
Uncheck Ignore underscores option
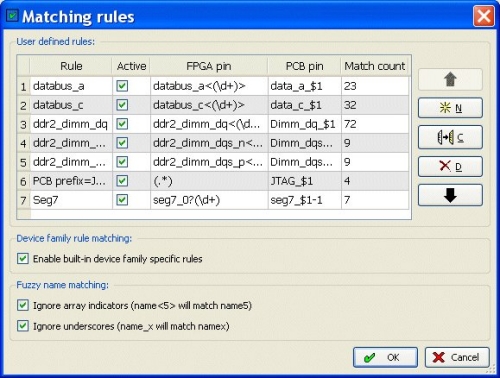pos(23,326)
